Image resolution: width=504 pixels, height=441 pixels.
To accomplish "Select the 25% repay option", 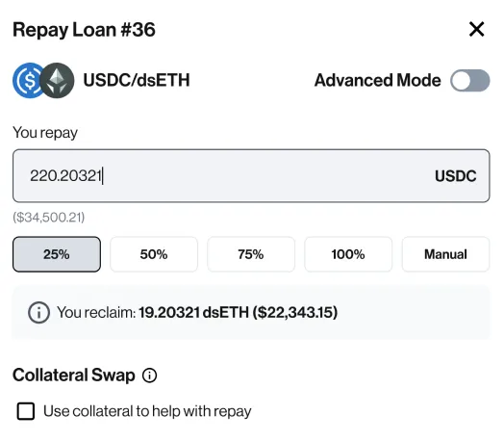I will tap(57, 254).
